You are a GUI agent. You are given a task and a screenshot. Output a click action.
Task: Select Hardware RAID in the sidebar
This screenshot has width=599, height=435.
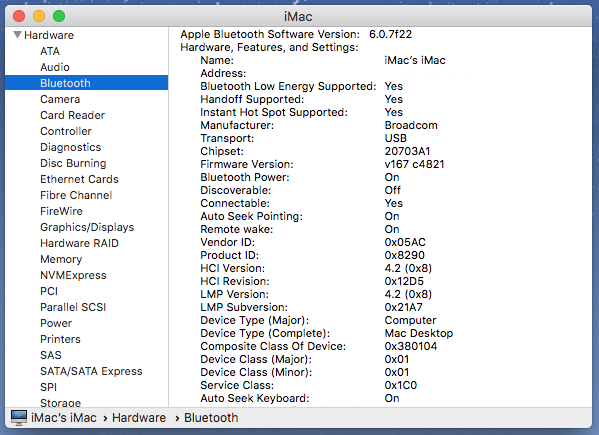pos(79,243)
